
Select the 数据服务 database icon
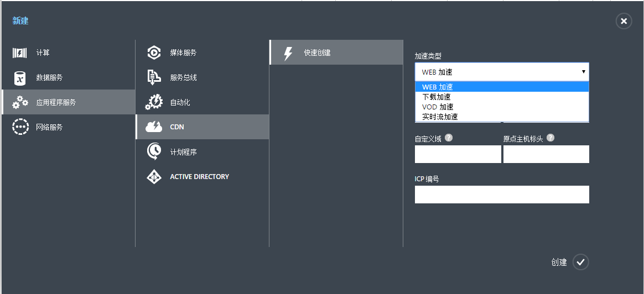(x=20, y=78)
